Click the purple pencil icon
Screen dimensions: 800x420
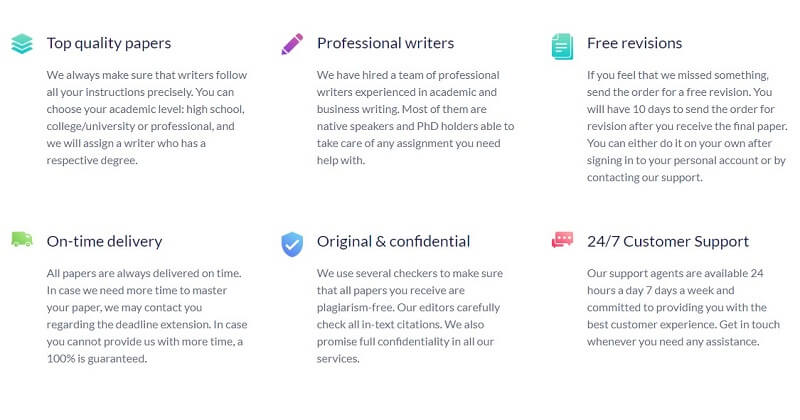click(292, 44)
